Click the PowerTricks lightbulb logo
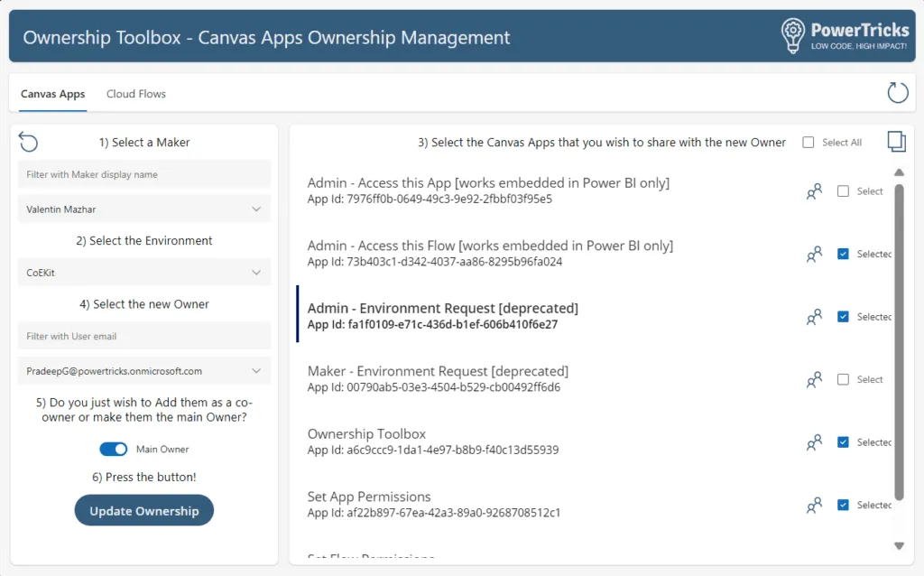Viewport: 924px width, 576px height. [792, 35]
